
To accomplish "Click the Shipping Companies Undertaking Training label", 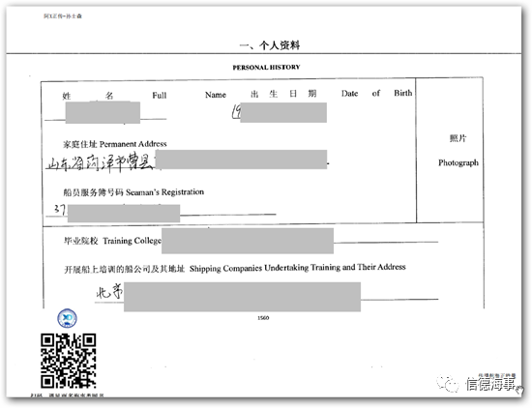I will pyautogui.click(x=235, y=268).
